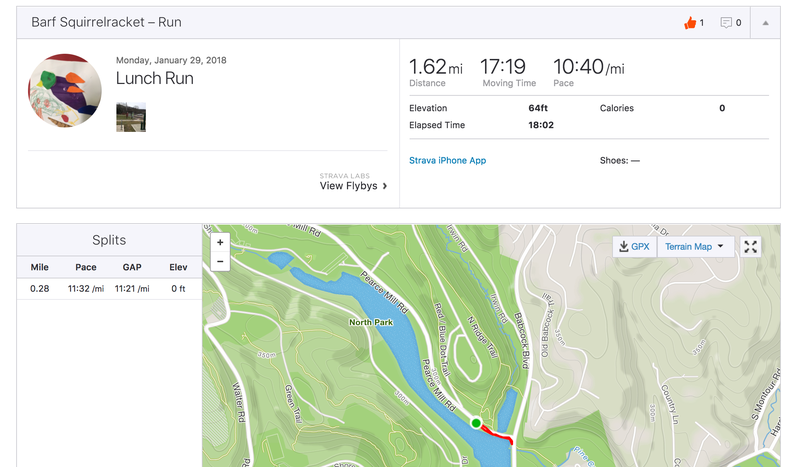Click View Flybys link

coord(353,186)
